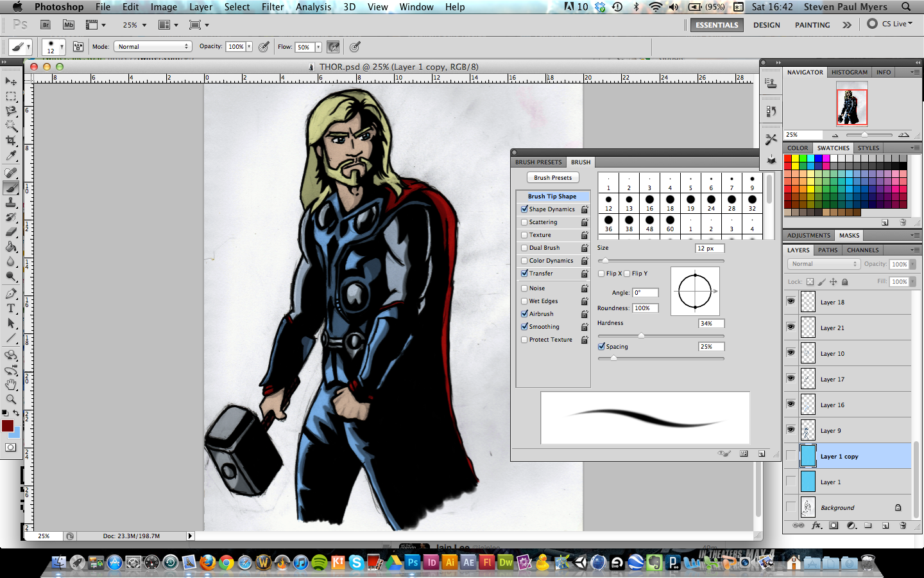Uncheck the Spacing checkbox
The image size is (924, 578).
(x=601, y=347)
